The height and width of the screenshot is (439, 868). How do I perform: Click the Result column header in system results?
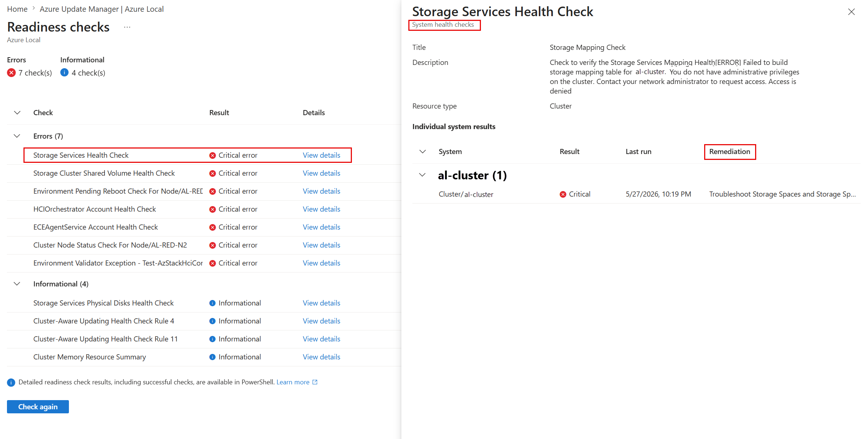(570, 151)
